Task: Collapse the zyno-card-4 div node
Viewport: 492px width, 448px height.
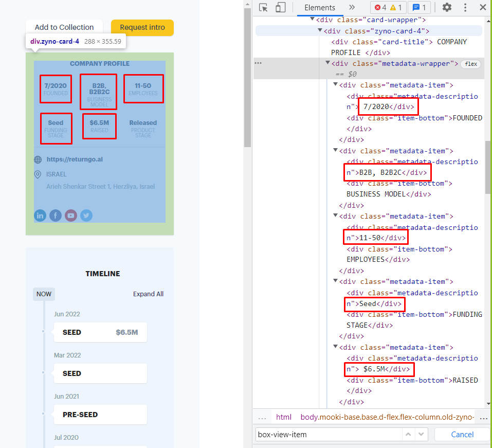Action: [x=320, y=30]
